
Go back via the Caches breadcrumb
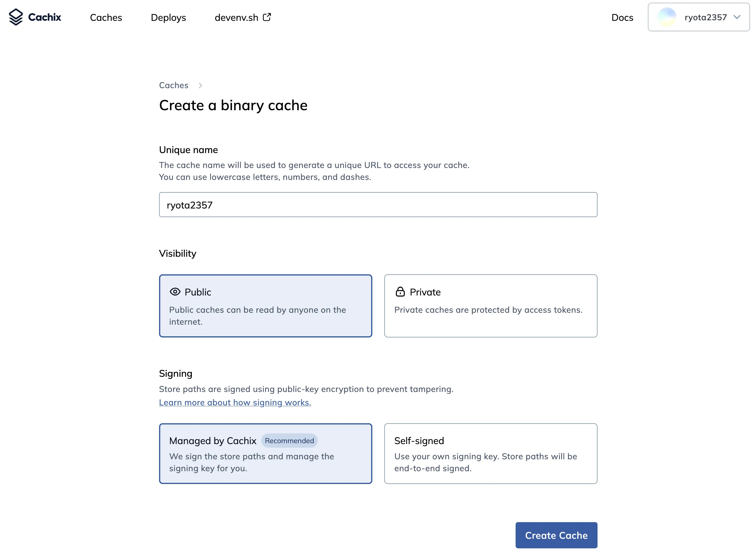coord(174,85)
